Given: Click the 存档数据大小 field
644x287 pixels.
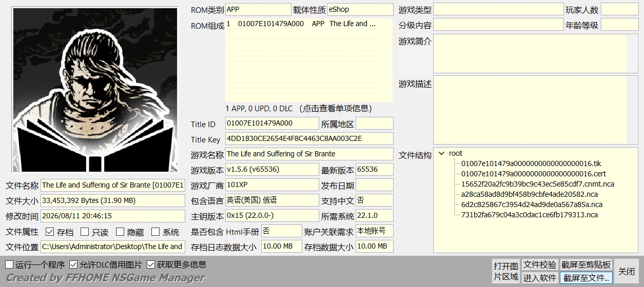Looking at the screenshot, I should 374,247.
